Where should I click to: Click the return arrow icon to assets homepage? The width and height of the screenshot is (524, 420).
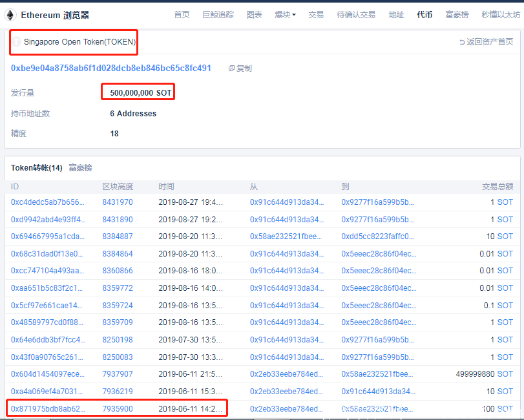click(x=462, y=42)
